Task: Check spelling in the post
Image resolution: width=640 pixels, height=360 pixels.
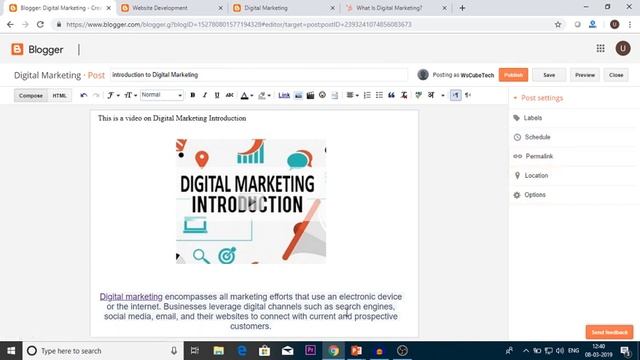Action: (418, 95)
